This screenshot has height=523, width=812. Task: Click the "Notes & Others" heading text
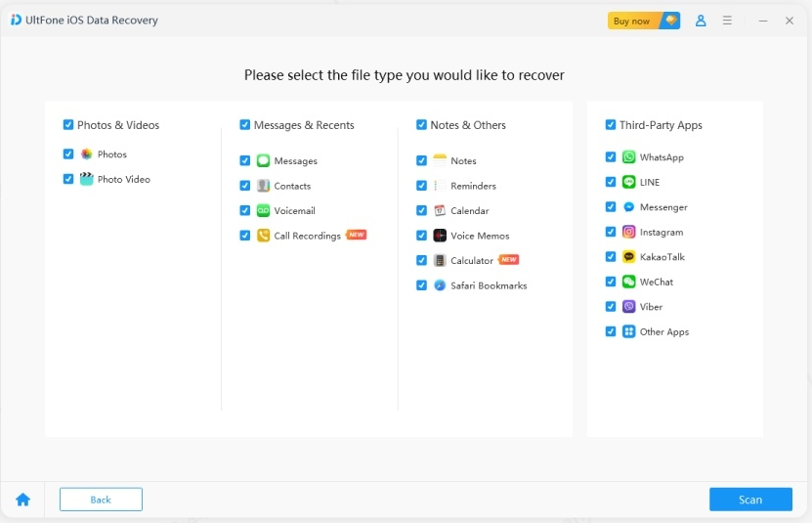click(468, 125)
